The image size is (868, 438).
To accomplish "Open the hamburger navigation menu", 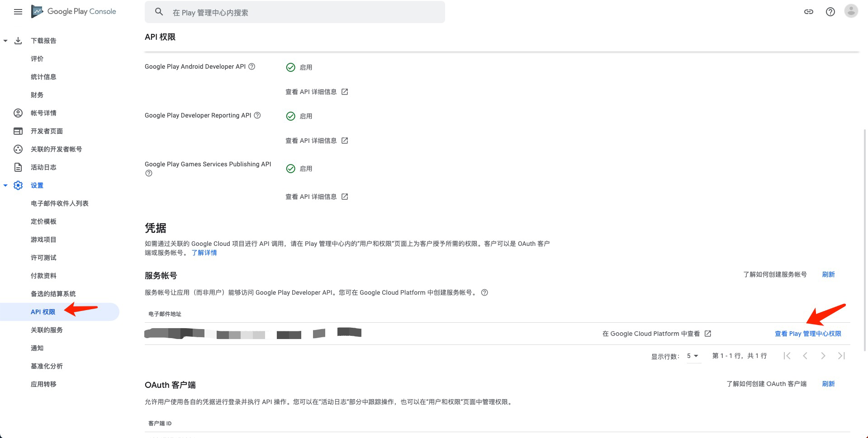I will pyautogui.click(x=18, y=12).
